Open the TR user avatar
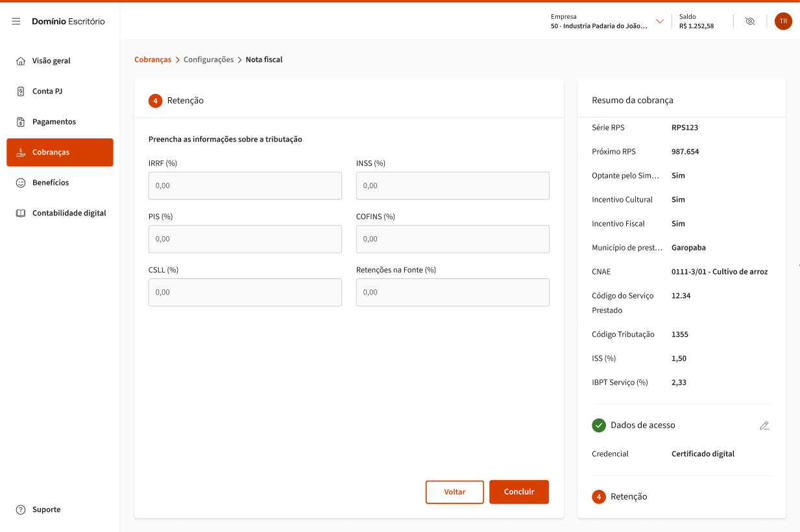 pyautogui.click(x=783, y=21)
